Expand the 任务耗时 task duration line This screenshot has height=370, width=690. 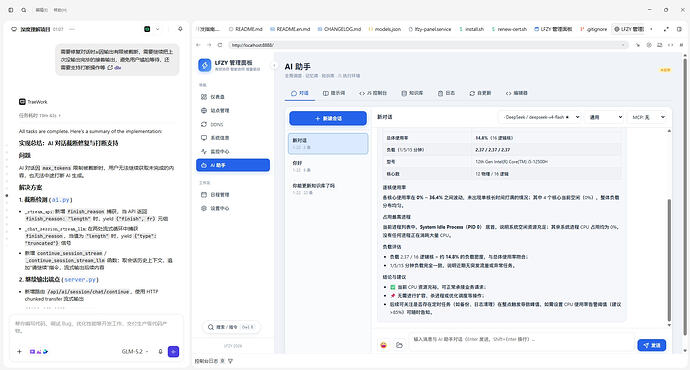pos(40,115)
